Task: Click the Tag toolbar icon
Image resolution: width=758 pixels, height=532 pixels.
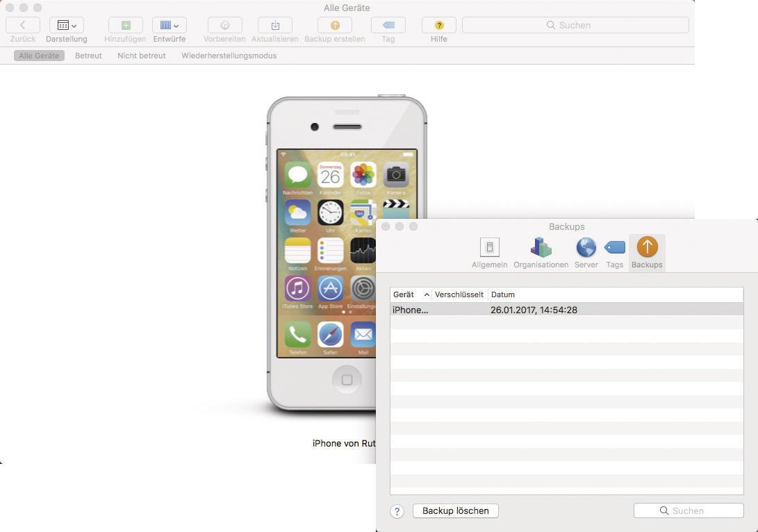Action: [388, 25]
